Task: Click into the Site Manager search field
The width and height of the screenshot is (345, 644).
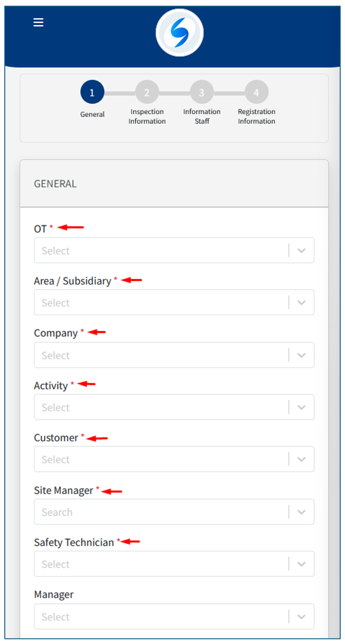Action: coord(160,512)
